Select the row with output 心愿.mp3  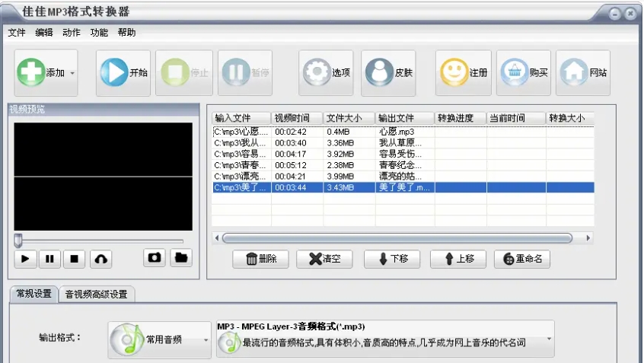[403, 132]
